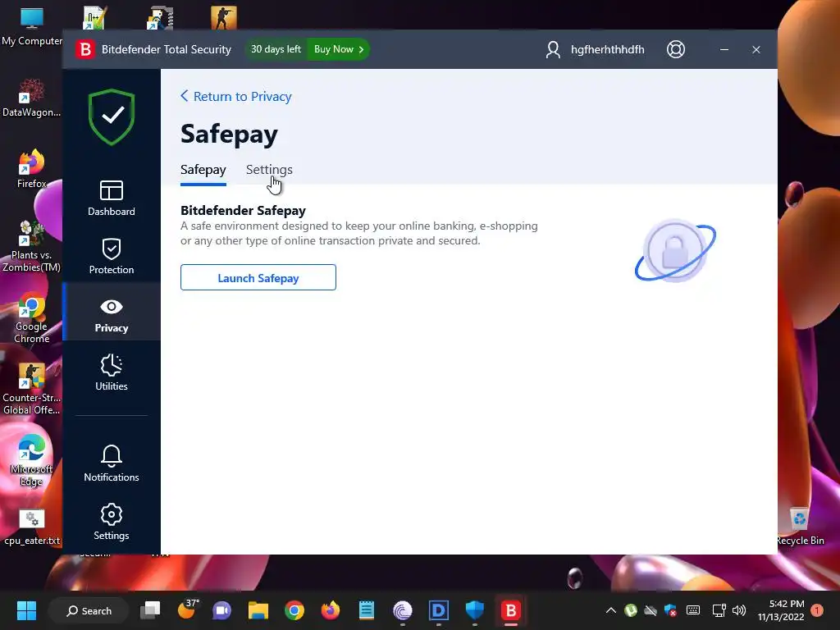Open the notepad app in taskbar
This screenshot has height=630, width=840.
[367, 610]
